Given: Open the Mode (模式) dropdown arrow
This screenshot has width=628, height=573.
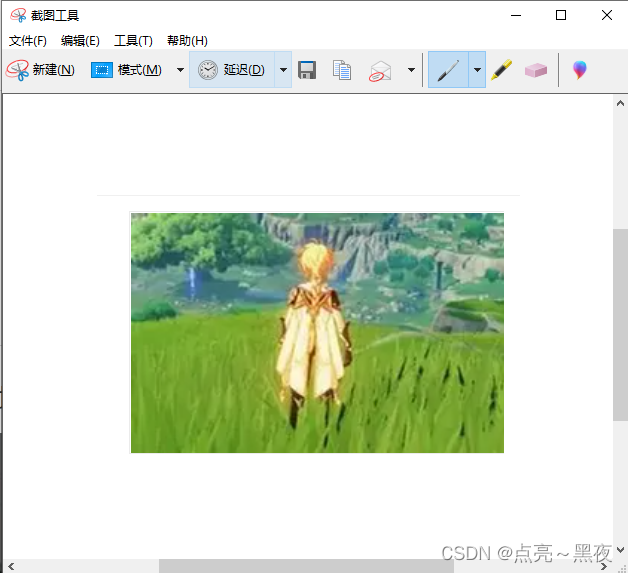Looking at the screenshot, I should tap(180, 70).
